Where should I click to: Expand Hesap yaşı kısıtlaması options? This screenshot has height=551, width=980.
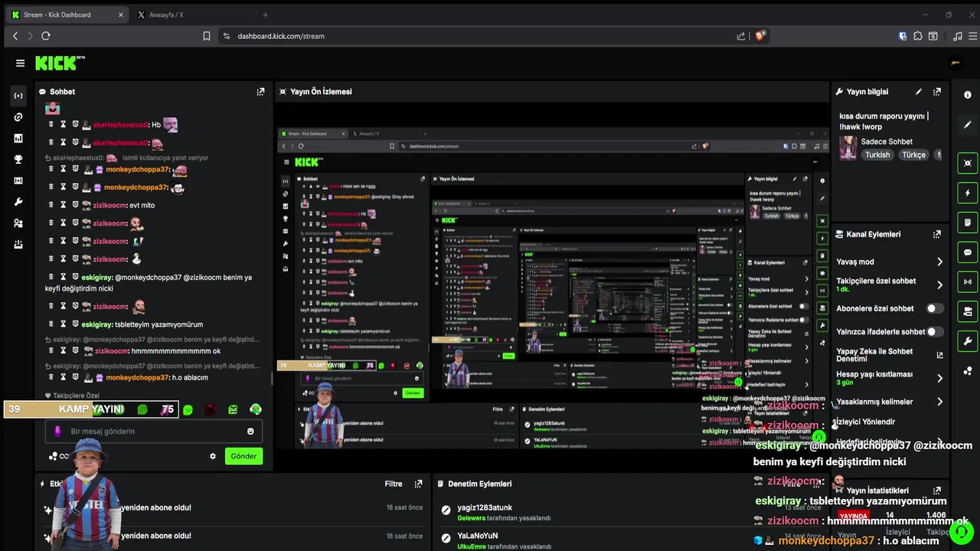pos(939,378)
